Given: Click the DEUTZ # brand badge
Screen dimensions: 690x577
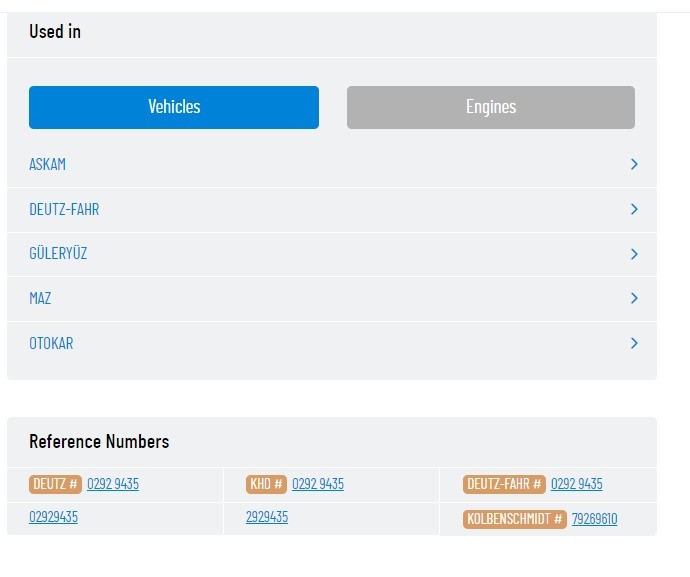Looking at the screenshot, I should point(55,484).
